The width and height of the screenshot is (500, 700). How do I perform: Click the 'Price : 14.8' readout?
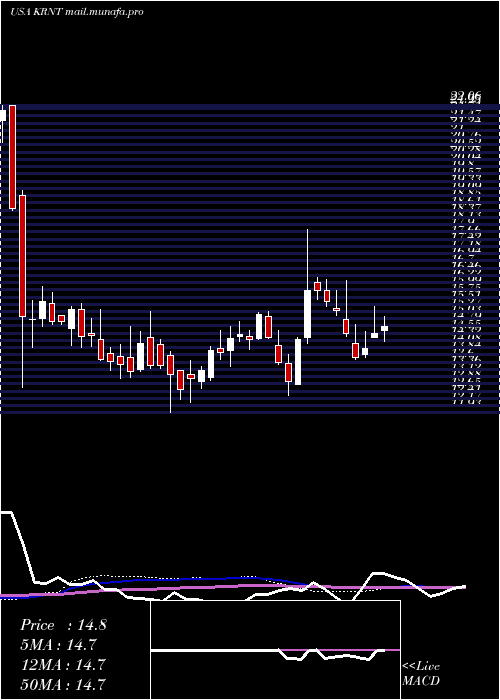tap(63, 625)
